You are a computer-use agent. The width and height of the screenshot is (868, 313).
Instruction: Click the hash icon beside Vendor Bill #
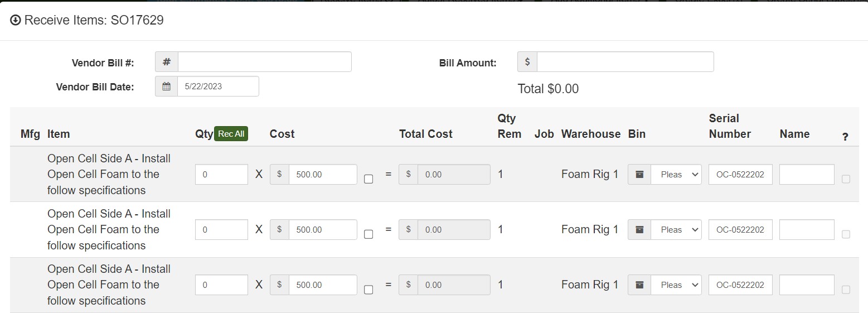[x=167, y=62]
